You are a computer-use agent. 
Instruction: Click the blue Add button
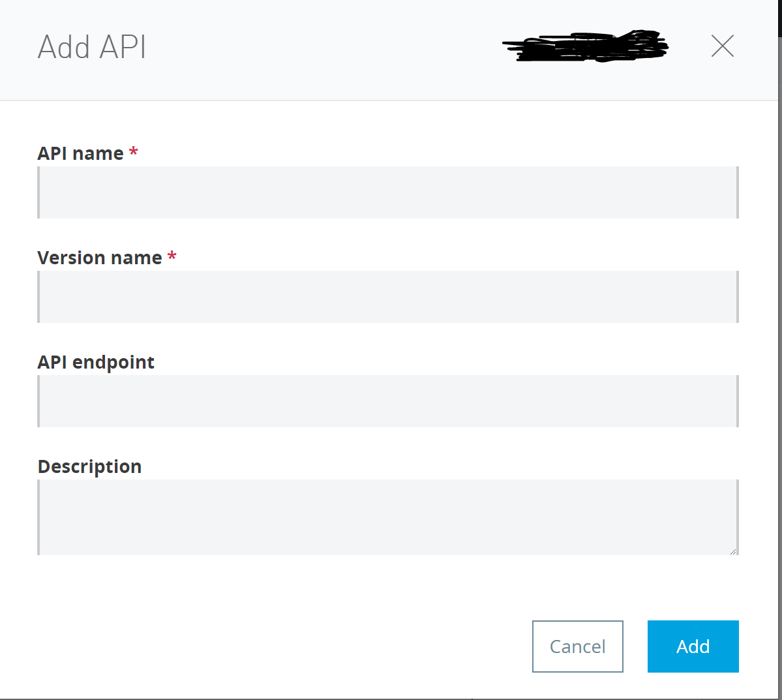click(693, 646)
